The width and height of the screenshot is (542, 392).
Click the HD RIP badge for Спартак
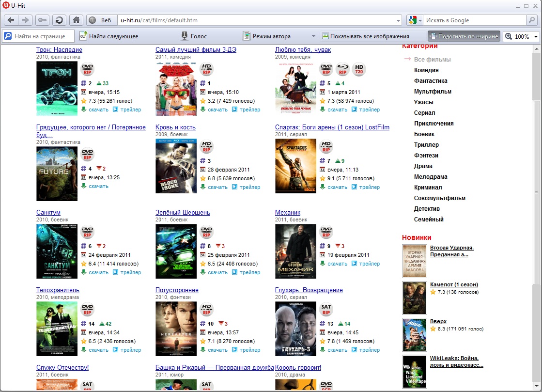pyautogui.click(x=326, y=147)
